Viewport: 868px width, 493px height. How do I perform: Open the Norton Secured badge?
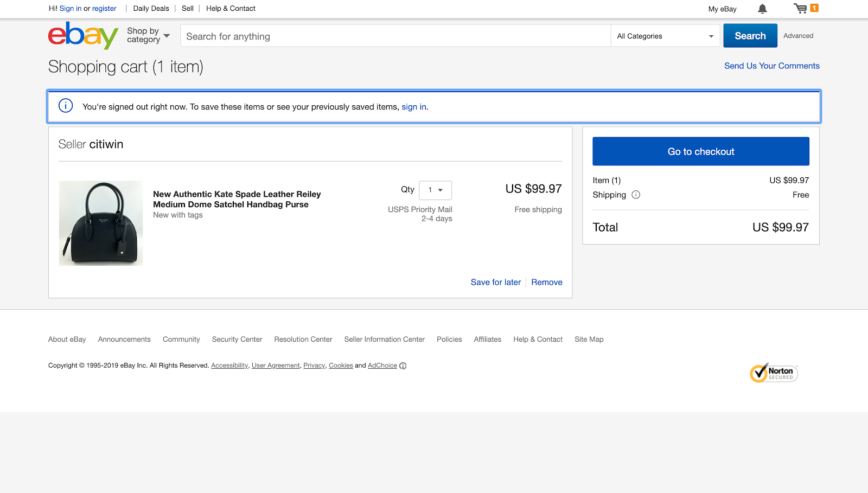(774, 373)
